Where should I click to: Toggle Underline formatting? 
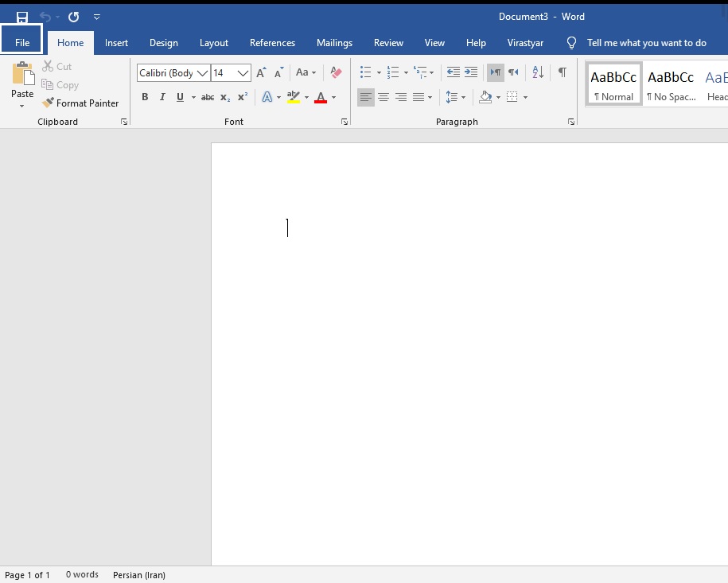[x=180, y=97]
